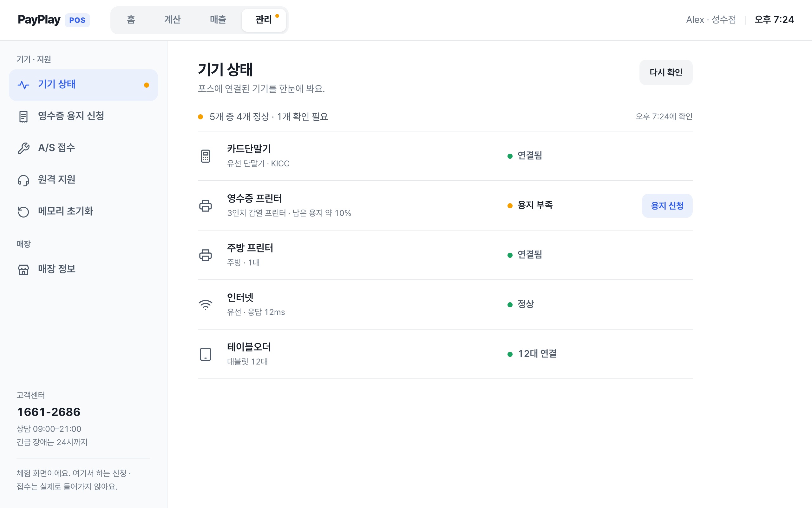Click the pulse icon beside 기기 상태
The width and height of the screenshot is (812, 508).
tap(23, 85)
